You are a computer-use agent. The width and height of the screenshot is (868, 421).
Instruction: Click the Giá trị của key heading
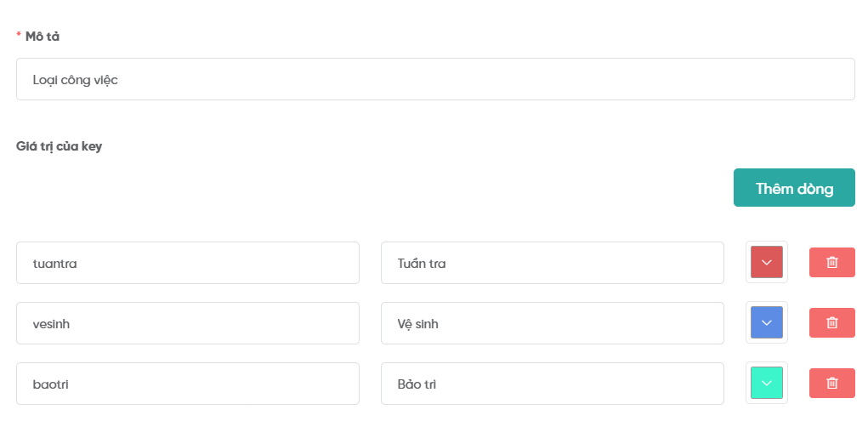(59, 146)
